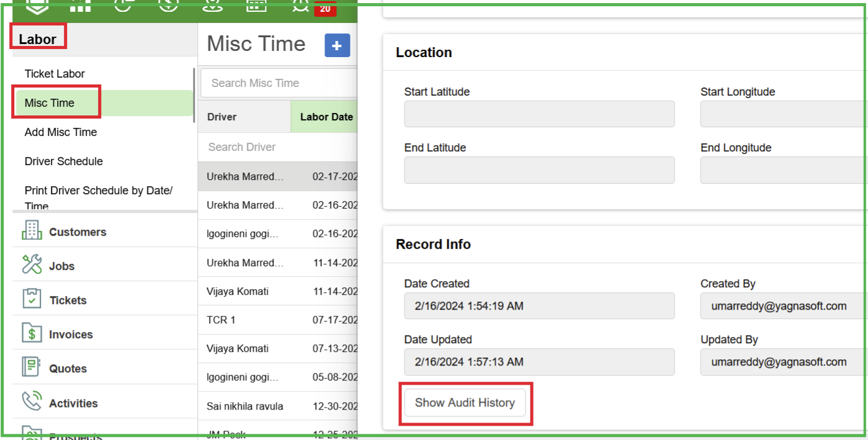This screenshot has width=868, height=440.
Task: Click the Search Misc Time field
Action: [x=279, y=83]
